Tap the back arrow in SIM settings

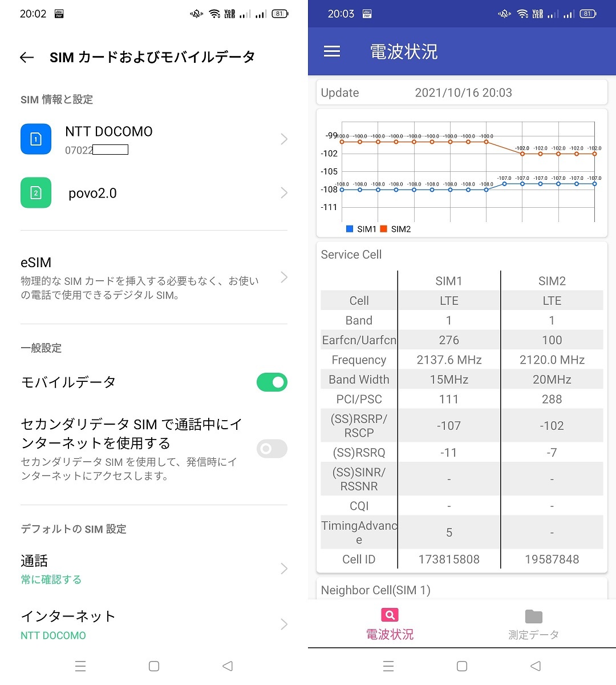27,57
